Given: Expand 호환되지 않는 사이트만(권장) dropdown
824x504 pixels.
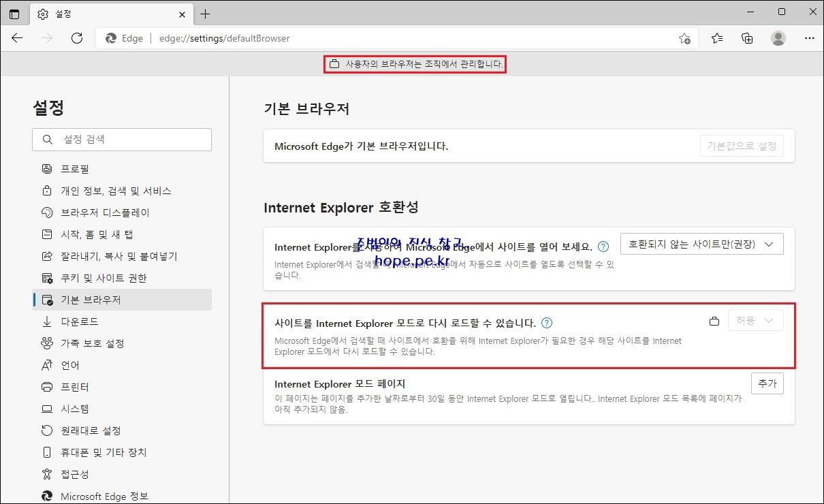Looking at the screenshot, I should tap(701, 244).
